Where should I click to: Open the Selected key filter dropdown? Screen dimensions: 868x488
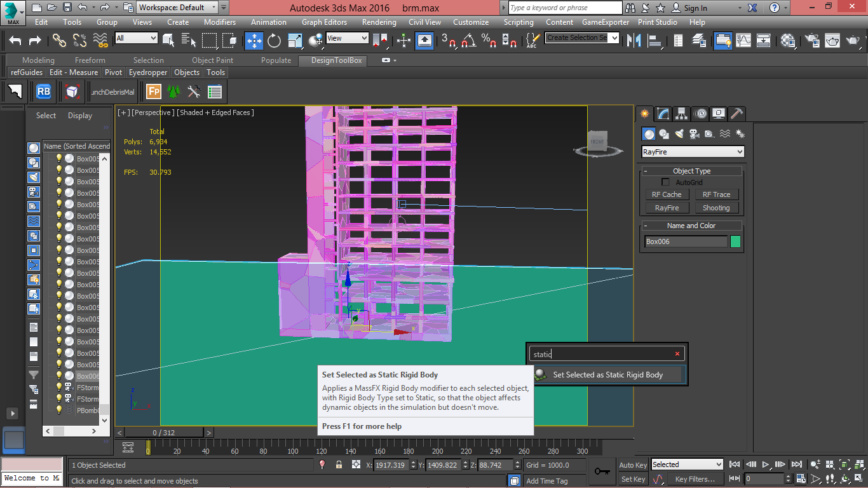(687, 464)
